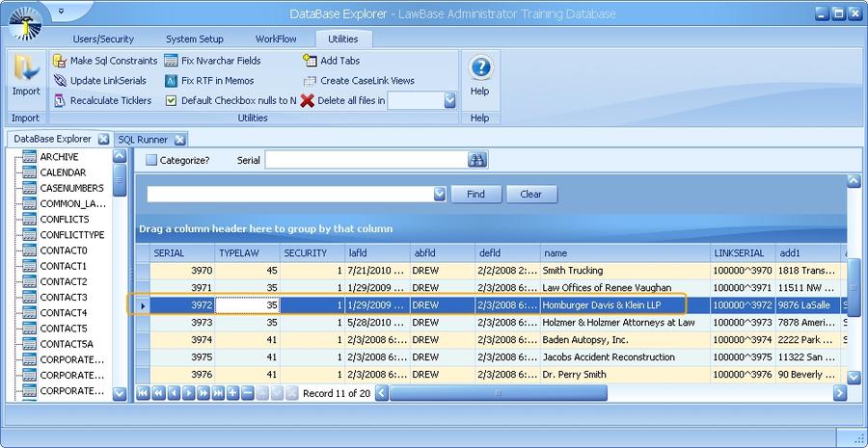Click in the Find text field

[290, 195]
